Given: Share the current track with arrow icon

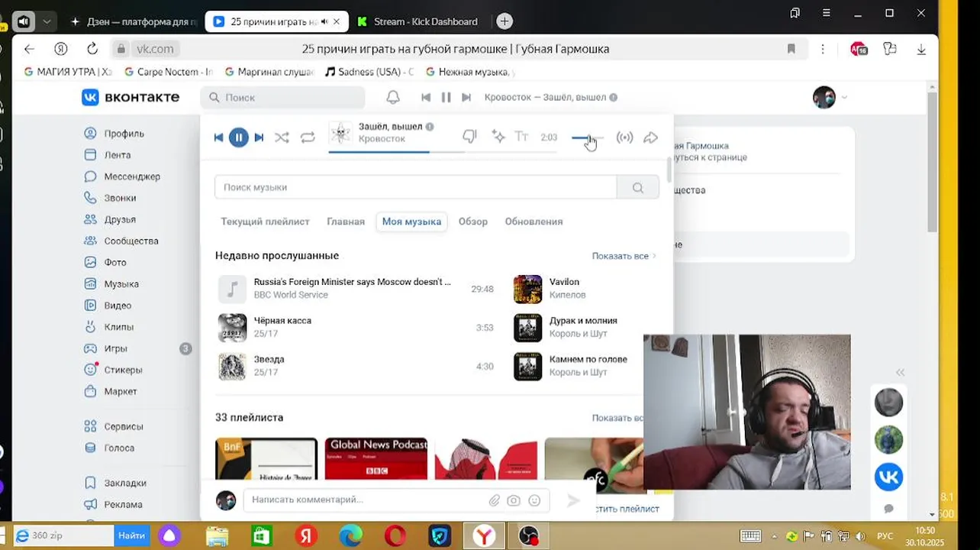Looking at the screenshot, I should coord(650,137).
